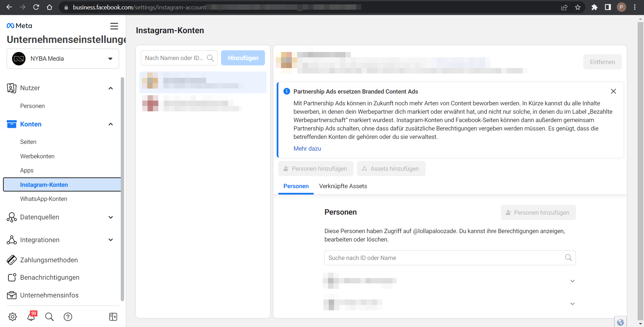
Task: Click the magnifier in the Personen search field
Action: (568, 258)
